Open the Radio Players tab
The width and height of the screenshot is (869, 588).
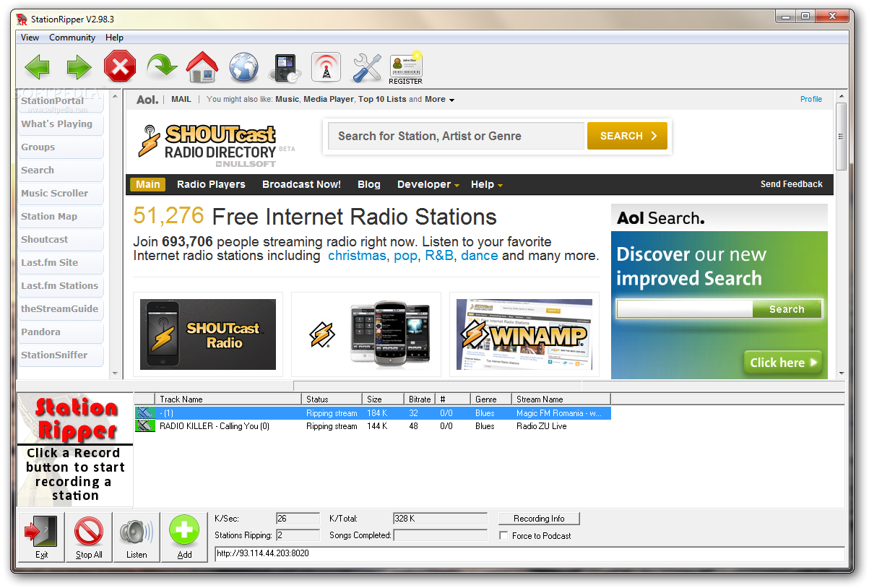pyautogui.click(x=211, y=184)
